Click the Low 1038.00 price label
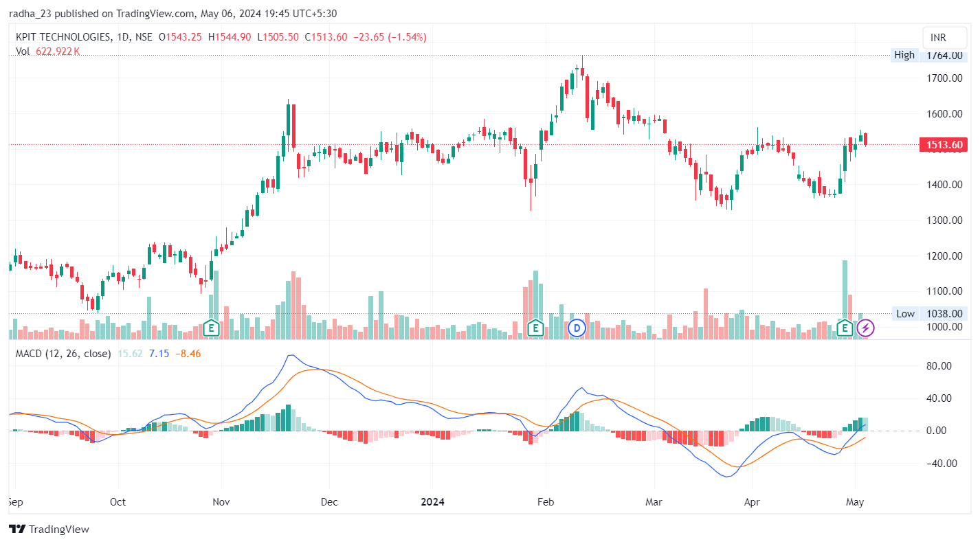980x544 pixels. click(929, 314)
